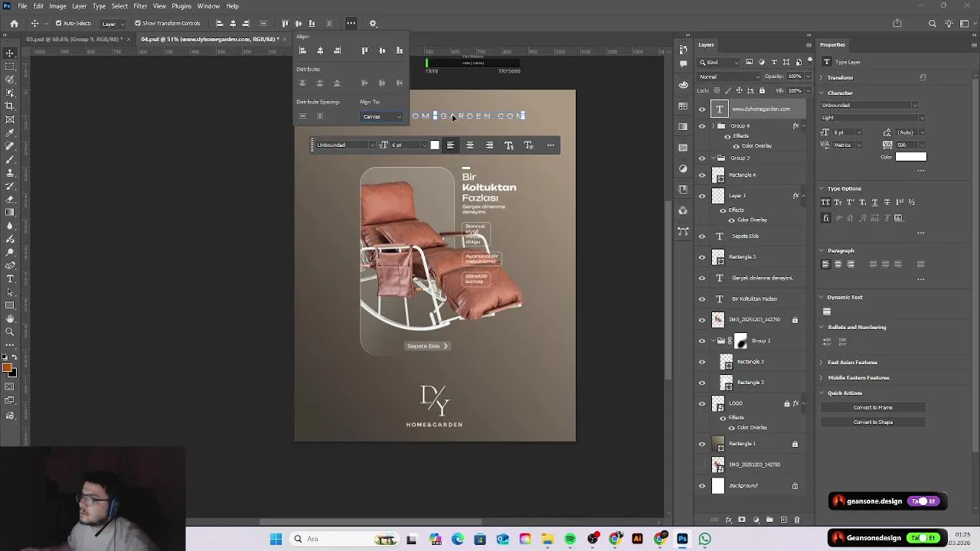The height and width of the screenshot is (551, 980).
Task: Uncheck Show Transform Controls
Action: pyautogui.click(x=138, y=24)
